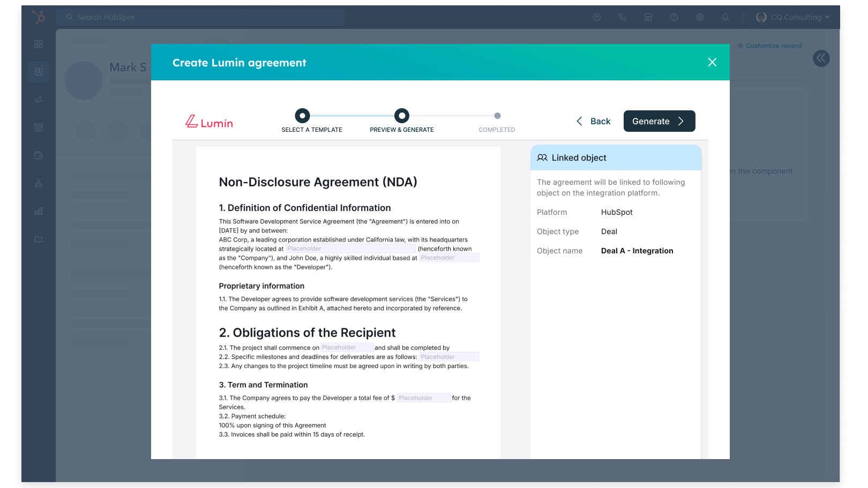This screenshot has width=868, height=488.
Task: Open the Help question mark icon
Action: coord(674,17)
